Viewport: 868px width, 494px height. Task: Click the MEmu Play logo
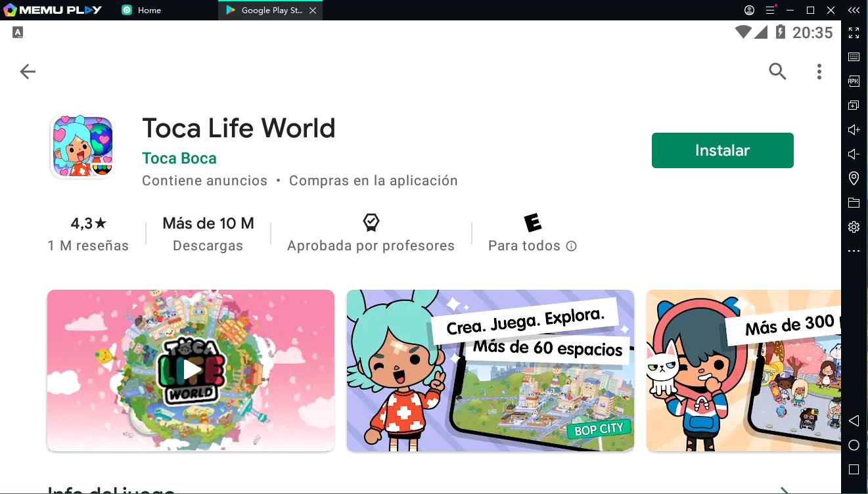53,10
